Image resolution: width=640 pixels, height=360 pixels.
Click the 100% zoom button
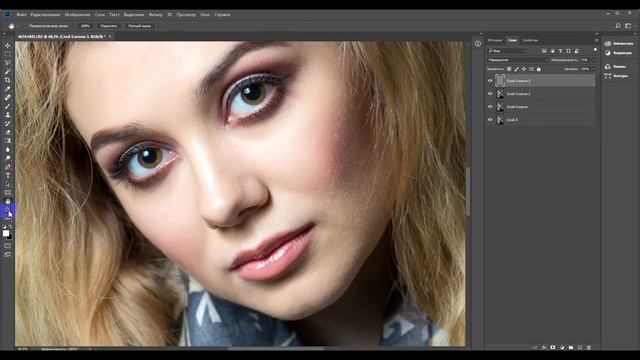[85, 26]
